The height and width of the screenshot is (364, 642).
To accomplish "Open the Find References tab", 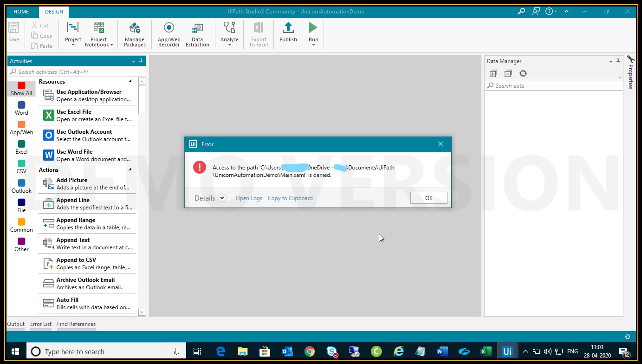I will click(x=76, y=324).
